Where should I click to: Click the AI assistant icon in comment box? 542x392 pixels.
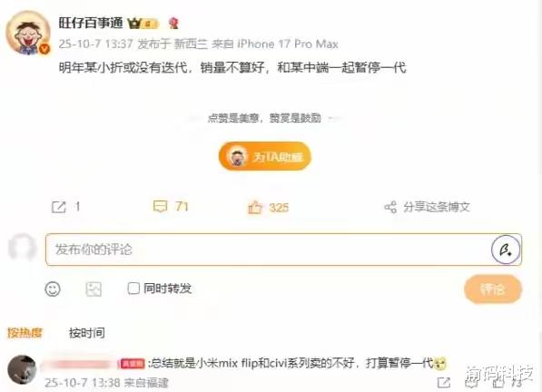506,250
